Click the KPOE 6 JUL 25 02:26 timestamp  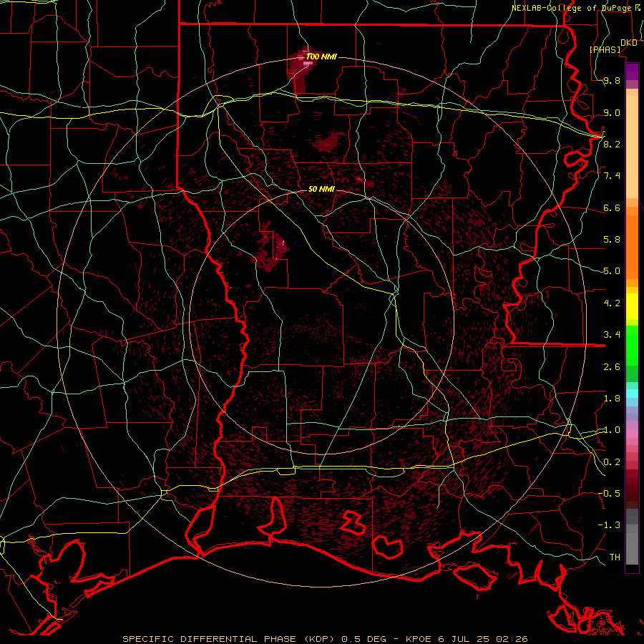[x=467, y=639]
